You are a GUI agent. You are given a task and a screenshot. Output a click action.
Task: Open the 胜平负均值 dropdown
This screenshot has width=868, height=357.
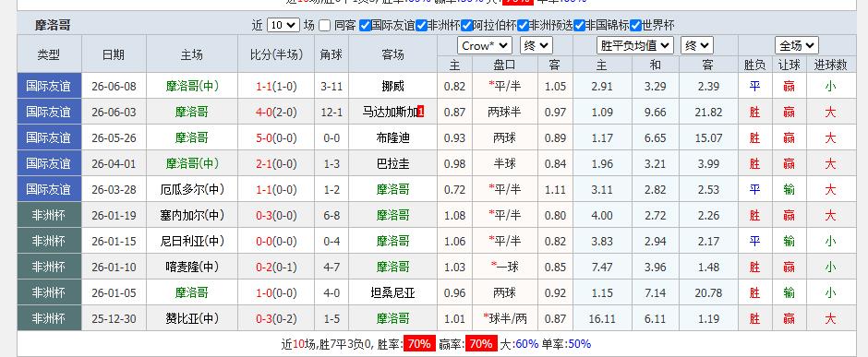(635, 45)
